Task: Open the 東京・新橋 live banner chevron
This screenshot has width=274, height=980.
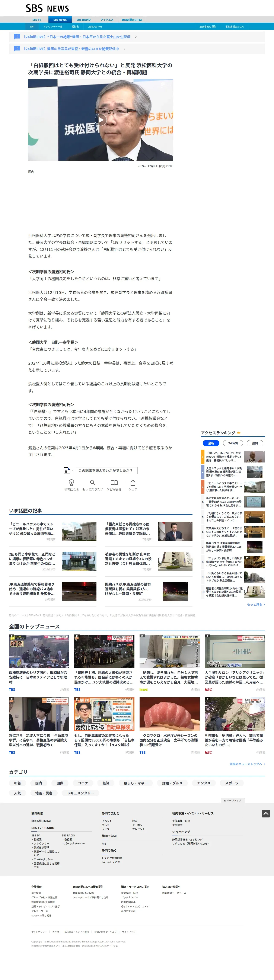Action: pyautogui.click(x=124, y=49)
